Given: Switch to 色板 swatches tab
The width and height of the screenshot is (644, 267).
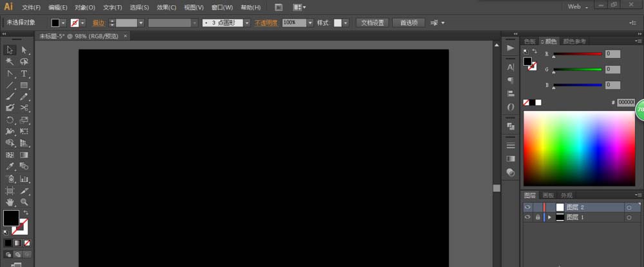Looking at the screenshot, I should [x=530, y=41].
